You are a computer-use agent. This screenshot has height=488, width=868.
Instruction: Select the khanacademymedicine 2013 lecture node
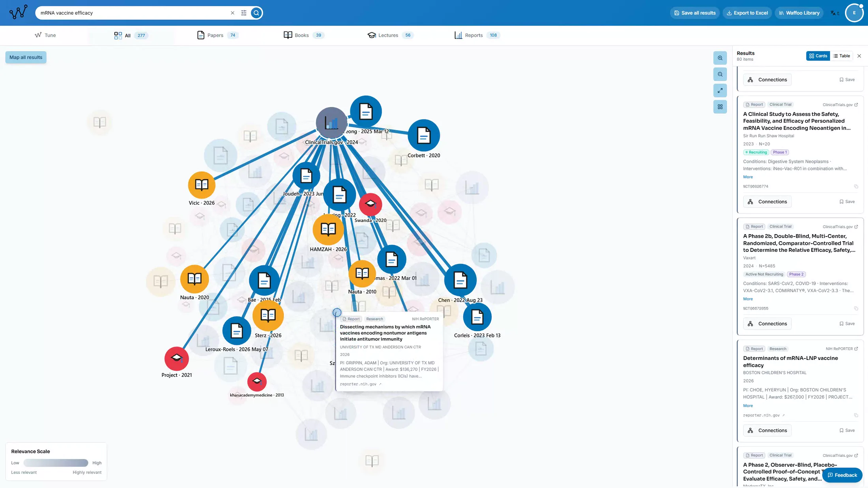tap(257, 382)
